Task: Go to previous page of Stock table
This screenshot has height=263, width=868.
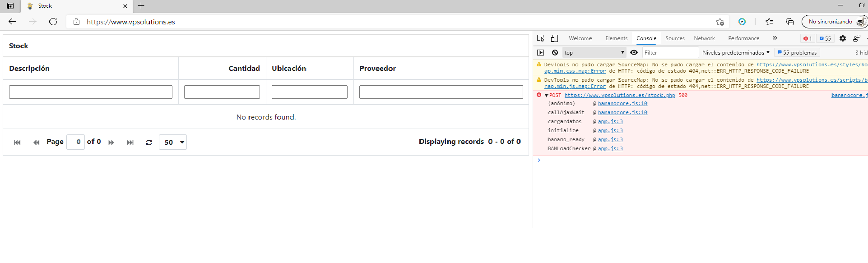Action: click(x=37, y=143)
